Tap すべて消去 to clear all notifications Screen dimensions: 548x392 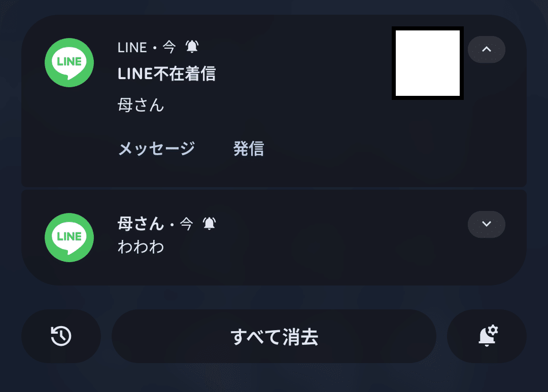point(274,336)
